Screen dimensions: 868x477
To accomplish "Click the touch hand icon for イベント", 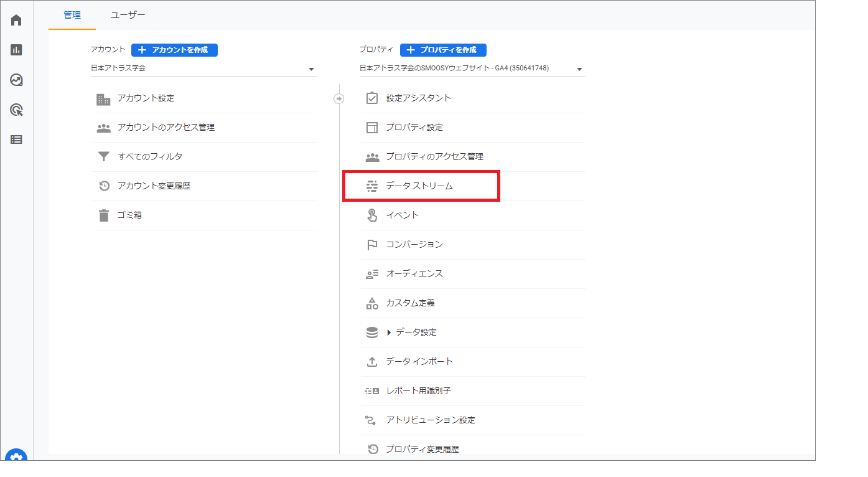I will pos(372,215).
